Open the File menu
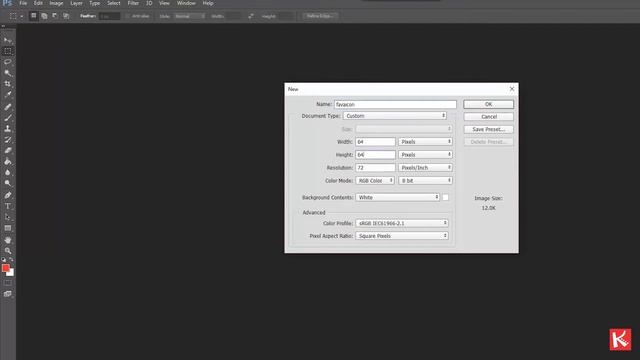 pyautogui.click(x=23, y=3)
